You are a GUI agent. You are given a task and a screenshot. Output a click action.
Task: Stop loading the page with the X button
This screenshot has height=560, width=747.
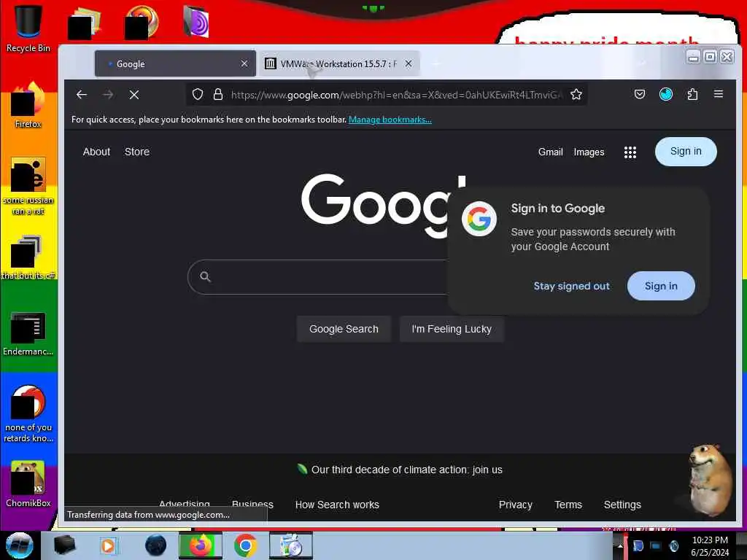[134, 95]
